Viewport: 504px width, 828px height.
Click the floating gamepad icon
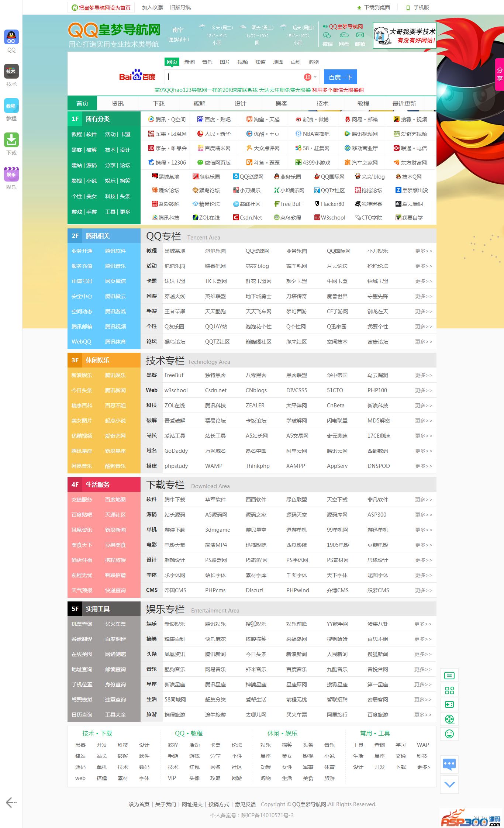pos(449,704)
